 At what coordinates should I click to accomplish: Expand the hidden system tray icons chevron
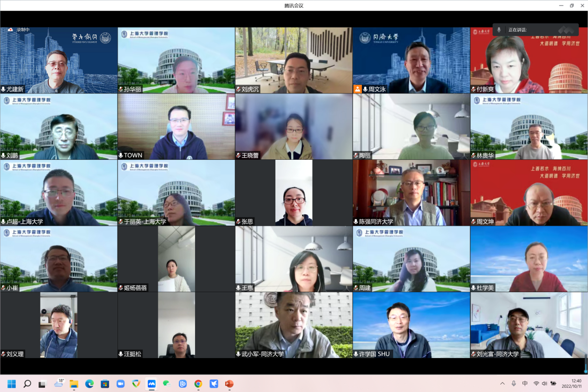[502, 384]
